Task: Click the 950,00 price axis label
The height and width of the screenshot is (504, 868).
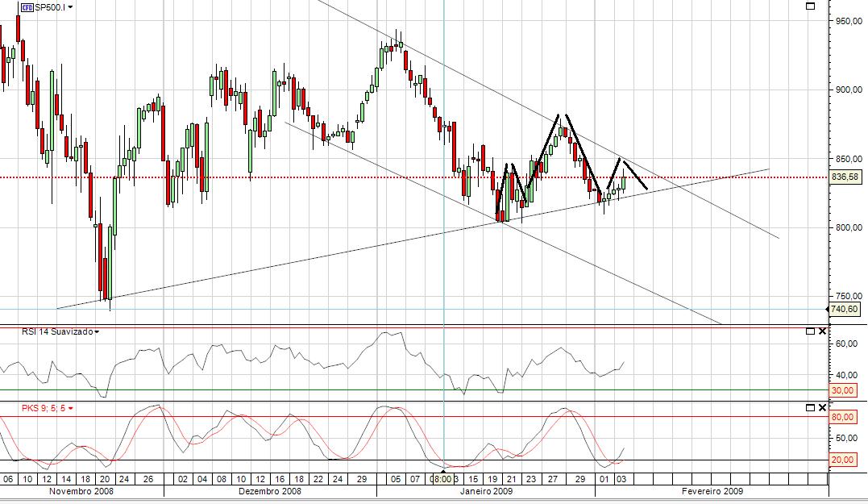Action: [x=848, y=21]
